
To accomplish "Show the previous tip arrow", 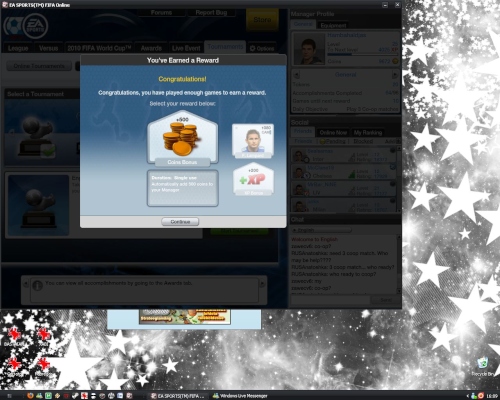I will click(26, 284).
